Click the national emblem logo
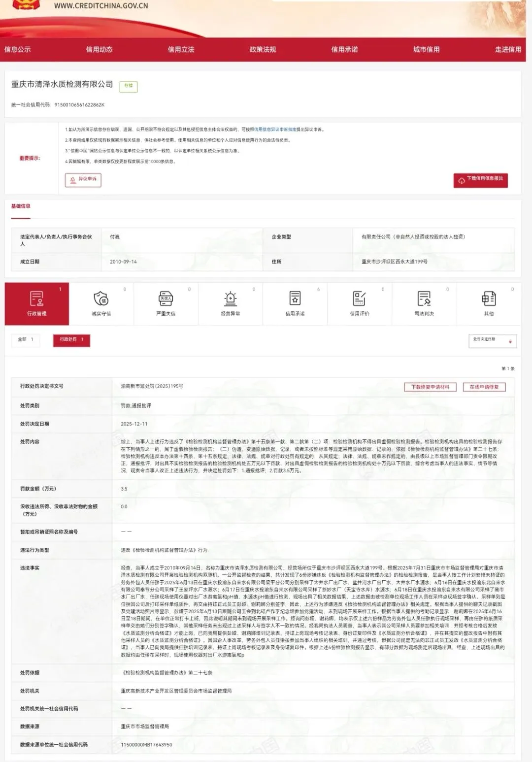Viewport: 532px width, 762px height. pos(26,5)
